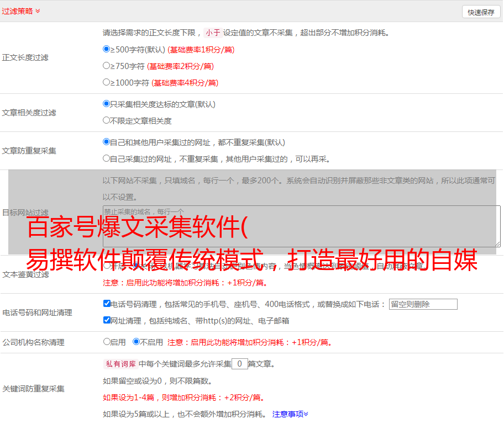Expand the blue 注意事项 link

click(290, 415)
